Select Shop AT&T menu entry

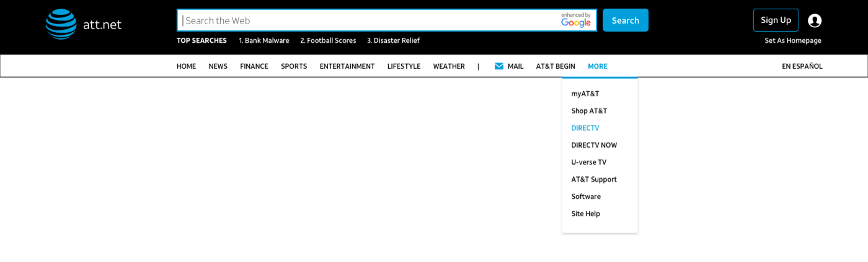tap(589, 111)
